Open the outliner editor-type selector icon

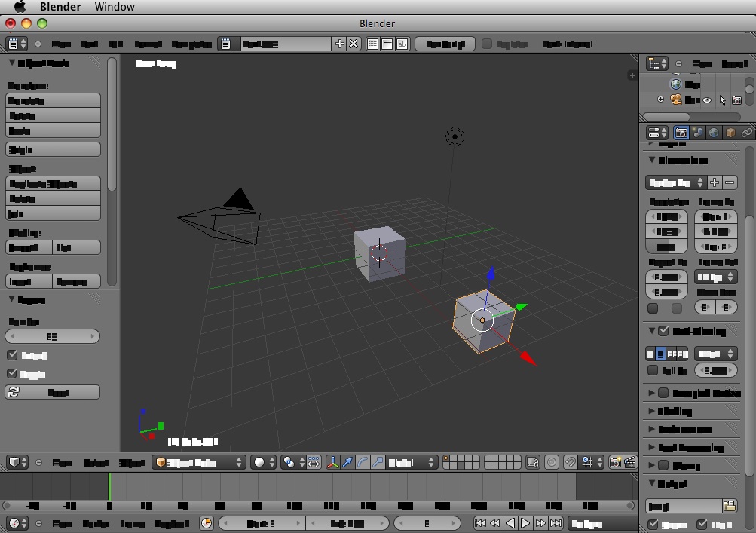(x=657, y=63)
